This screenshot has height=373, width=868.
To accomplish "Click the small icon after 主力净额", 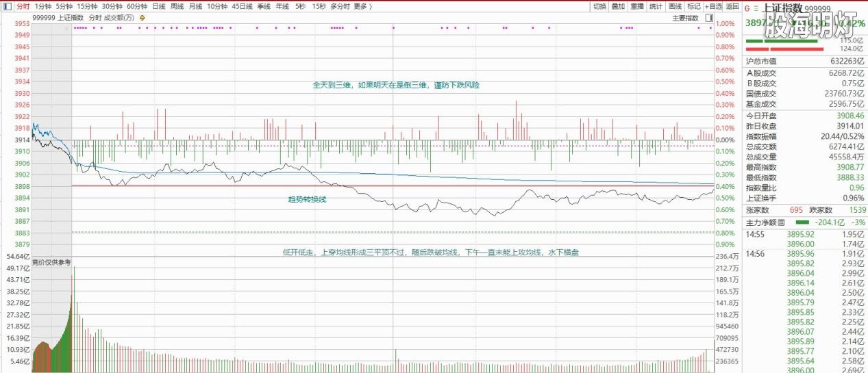I will 780,222.
